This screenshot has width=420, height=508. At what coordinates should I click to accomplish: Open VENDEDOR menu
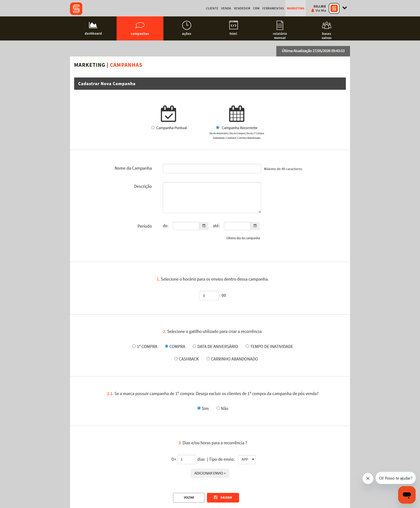tap(242, 8)
